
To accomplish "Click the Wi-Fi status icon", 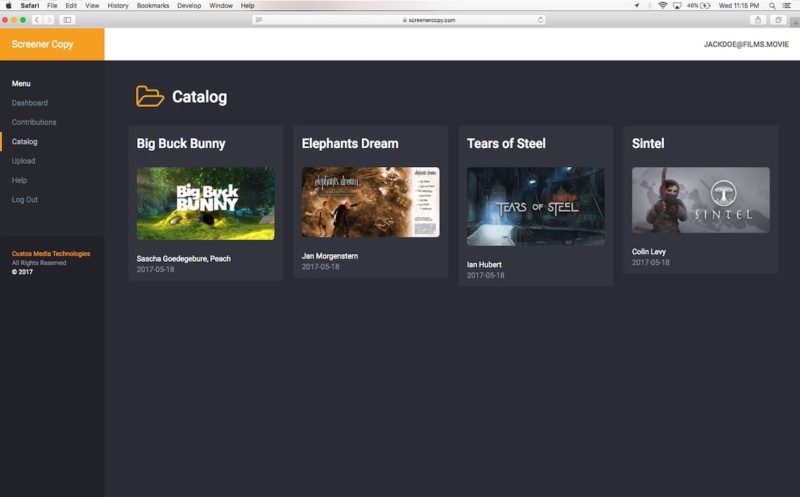I will pos(663,6).
